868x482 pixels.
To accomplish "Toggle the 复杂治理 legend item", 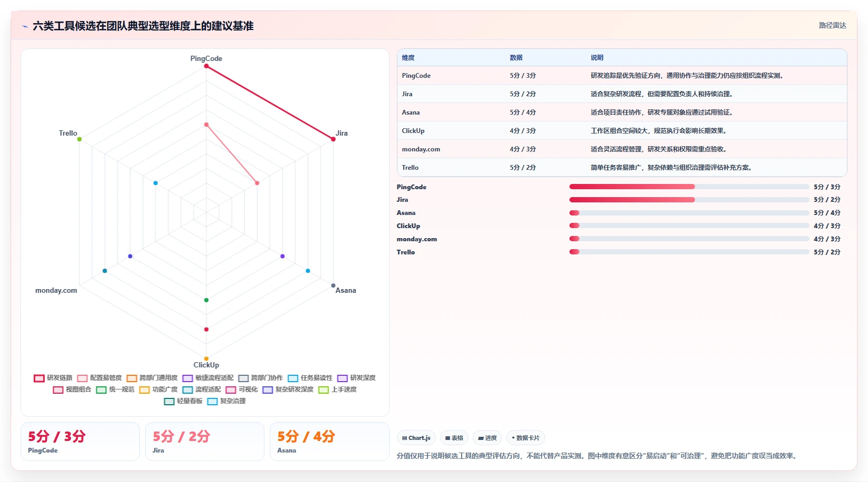I will click(x=226, y=401).
